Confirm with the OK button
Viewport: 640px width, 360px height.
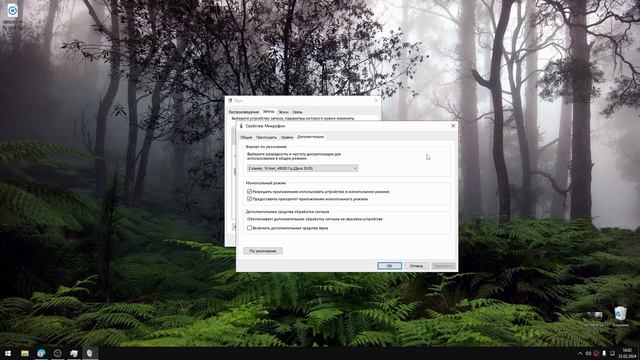389,266
